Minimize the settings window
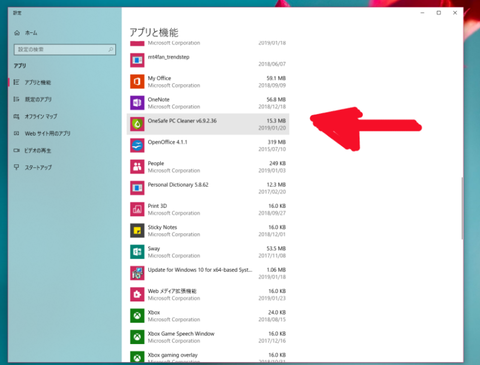Screen dimensions: 480x365 click(x=422, y=13)
